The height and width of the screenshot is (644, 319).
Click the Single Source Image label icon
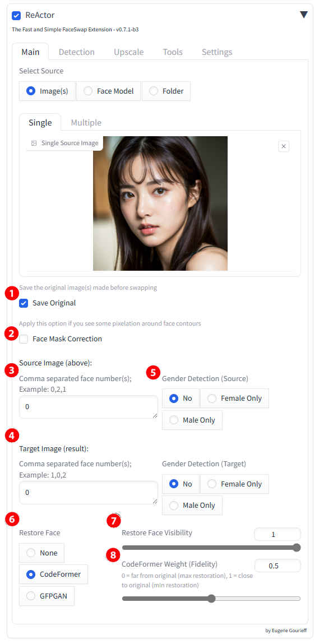pyautogui.click(x=34, y=143)
